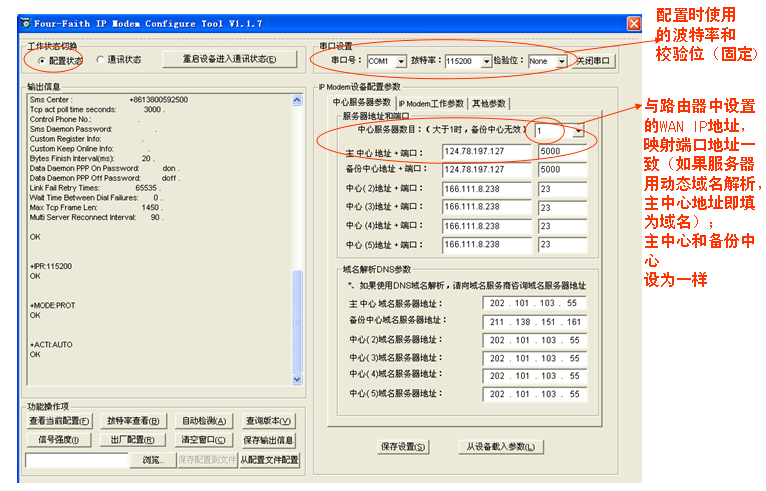Open the 校验位 None dropdown
766x491 pixels.
[562, 61]
